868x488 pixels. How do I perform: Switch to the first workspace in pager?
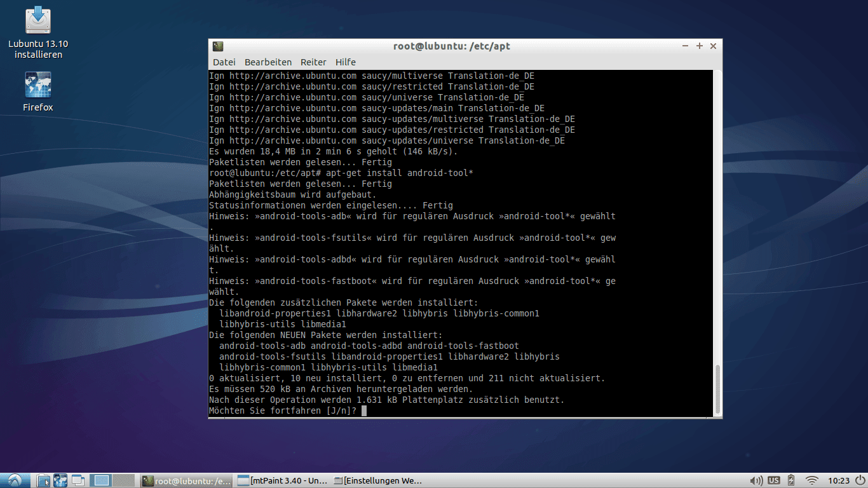tap(100, 480)
